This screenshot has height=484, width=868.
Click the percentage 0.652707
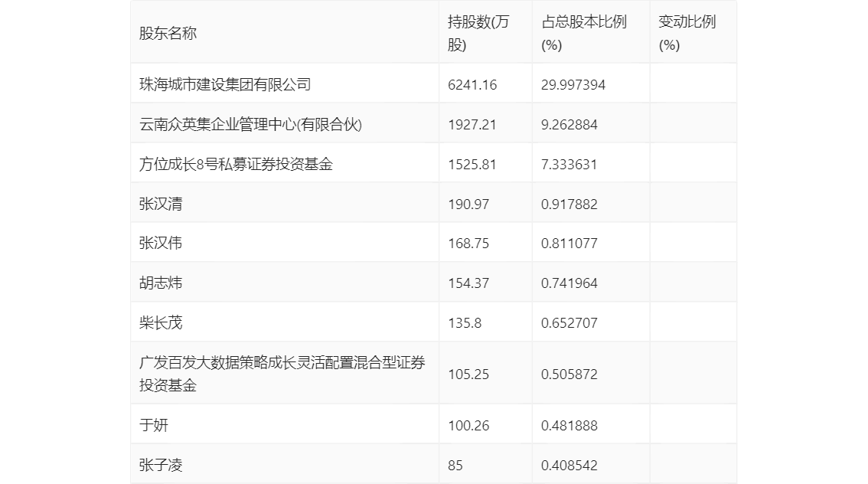tap(569, 323)
